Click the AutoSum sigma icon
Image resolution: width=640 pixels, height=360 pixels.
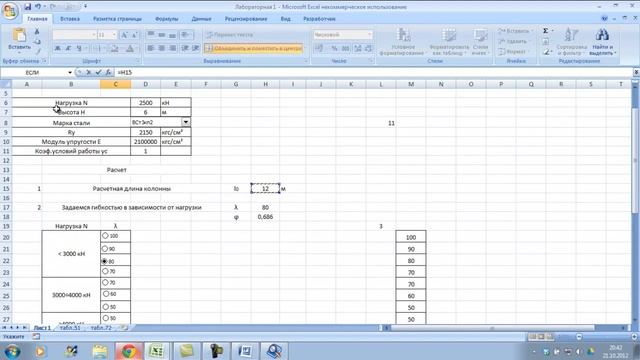click(546, 31)
